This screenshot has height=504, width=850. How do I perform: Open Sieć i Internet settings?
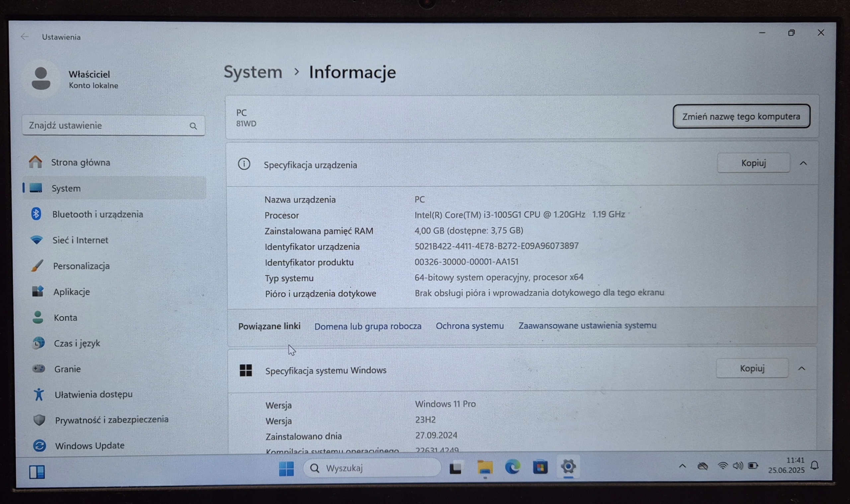click(x=80, y=240)
